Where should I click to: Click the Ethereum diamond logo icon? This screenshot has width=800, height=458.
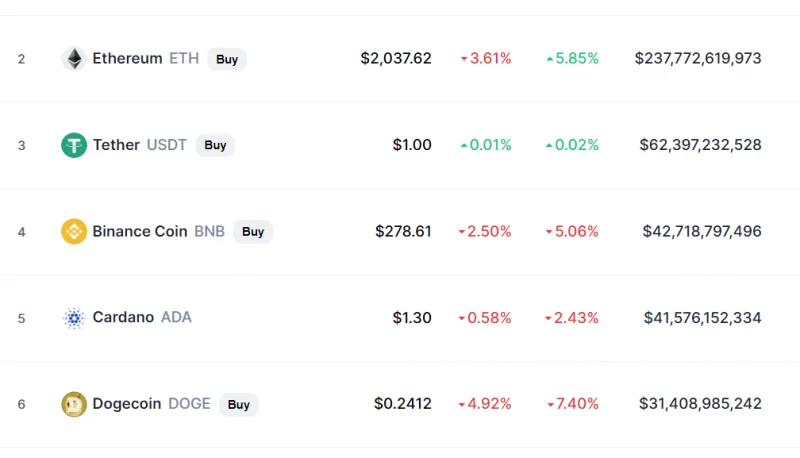(74, 59)
